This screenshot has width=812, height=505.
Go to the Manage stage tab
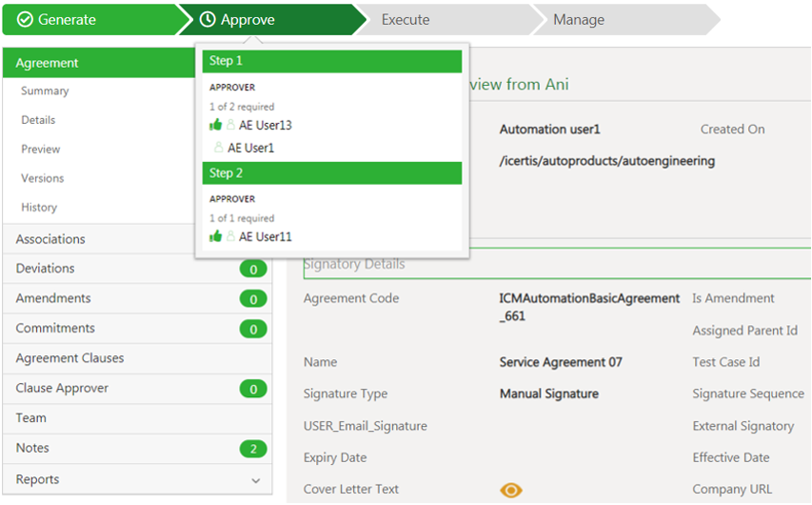579,19
